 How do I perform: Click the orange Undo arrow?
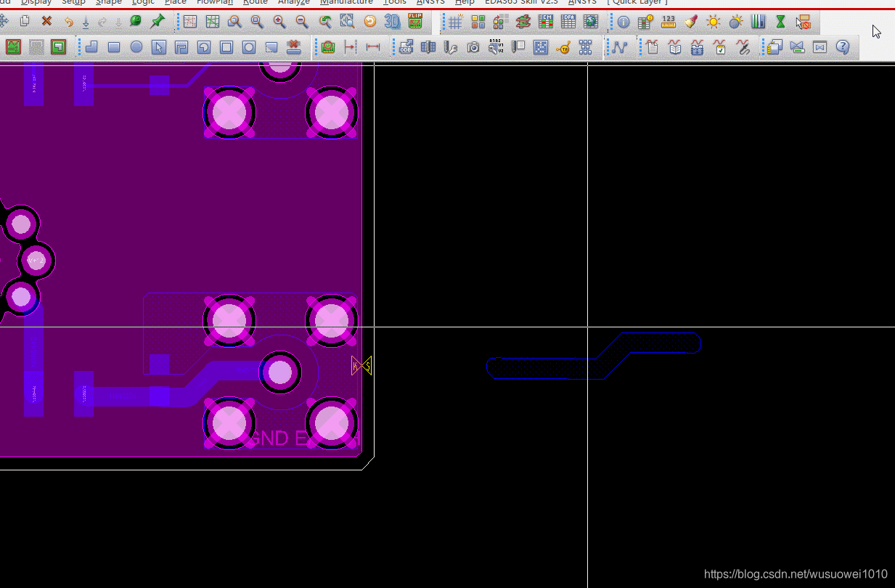pos(68,22)
